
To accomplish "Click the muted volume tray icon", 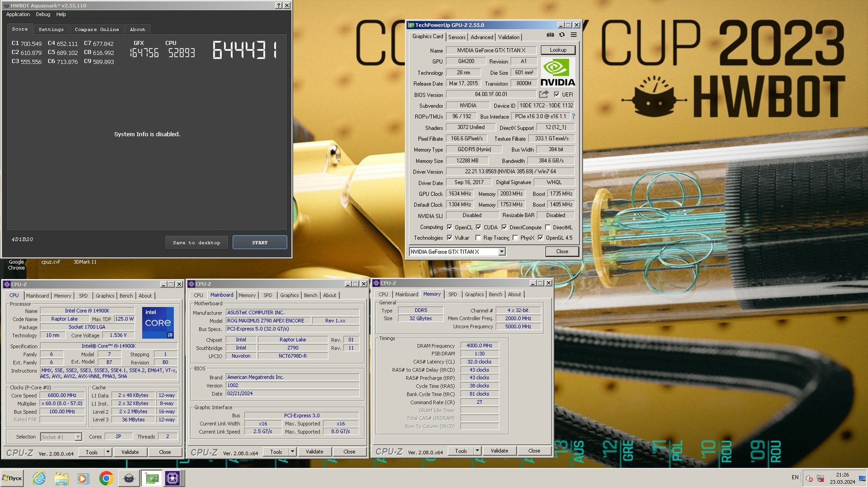I will click(x=809, y=479).
